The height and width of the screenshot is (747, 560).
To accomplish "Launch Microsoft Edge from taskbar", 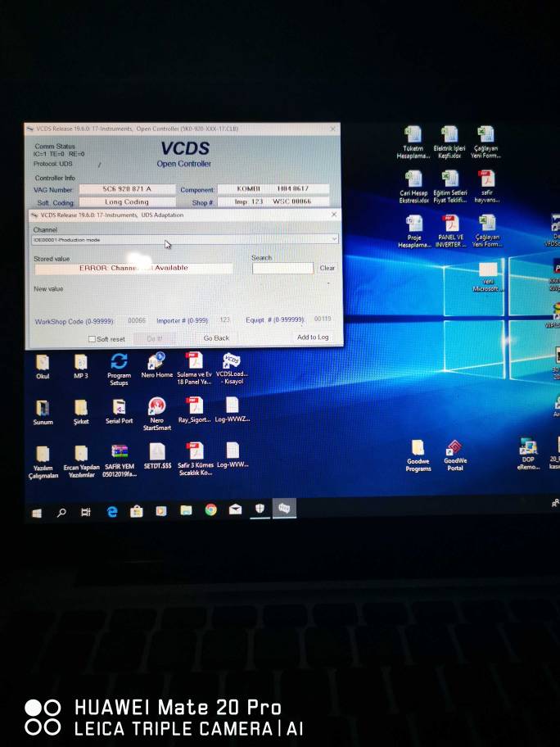I will pyautogui.click(x=112, y=512).
